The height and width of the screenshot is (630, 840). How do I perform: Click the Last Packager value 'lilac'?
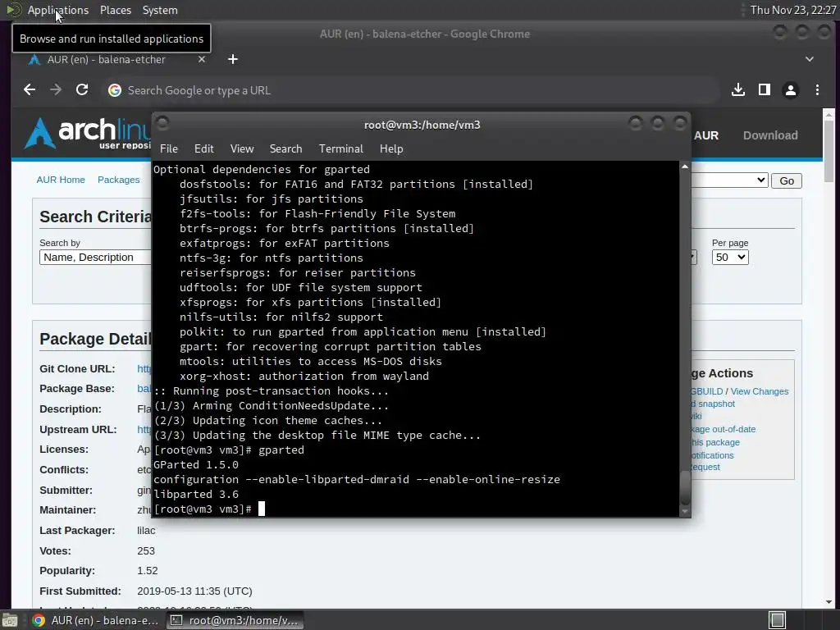[x=146, y=531]
